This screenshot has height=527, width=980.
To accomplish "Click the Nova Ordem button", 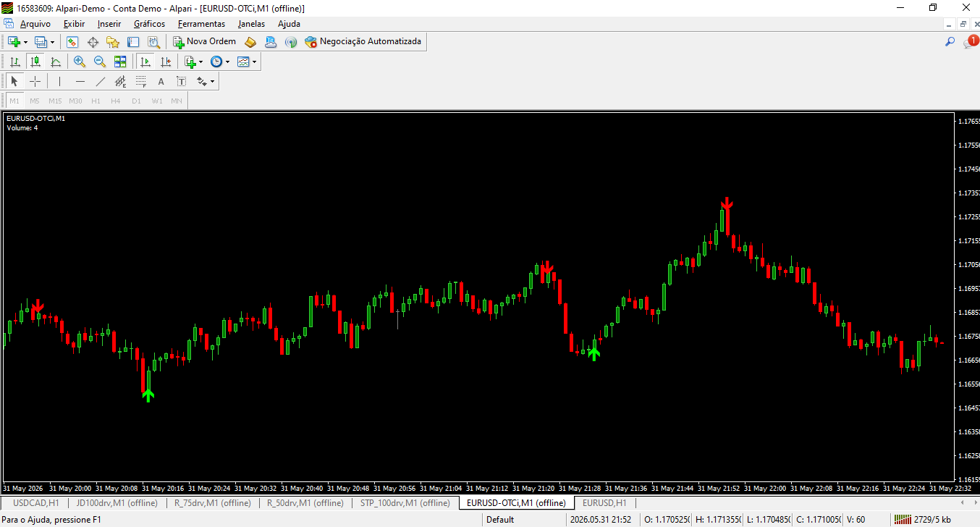I will (204, 42).
